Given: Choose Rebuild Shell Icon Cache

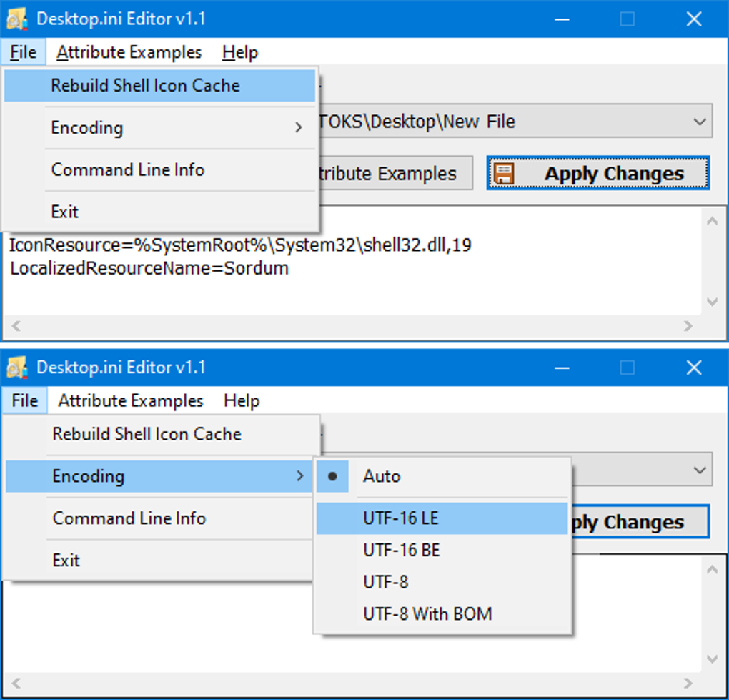Looking at the screenshot, I should pos(144,85).
